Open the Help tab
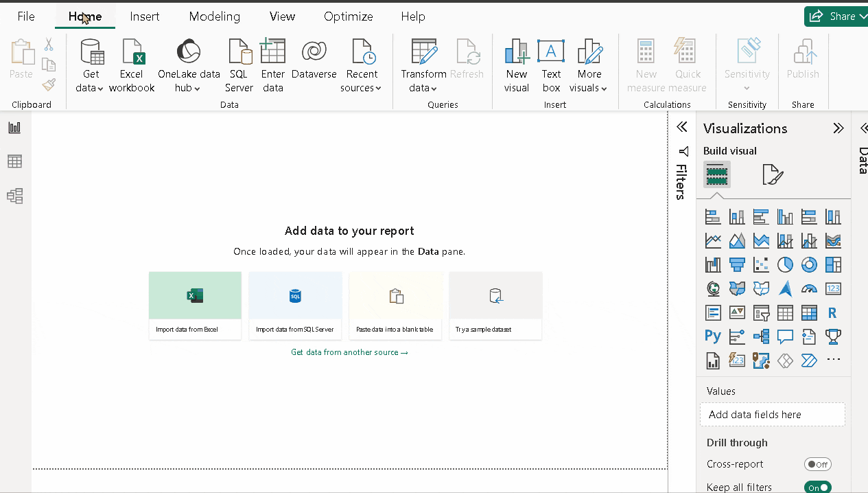The width and height of the screenshot is (868, 493). tap(413, 16)
